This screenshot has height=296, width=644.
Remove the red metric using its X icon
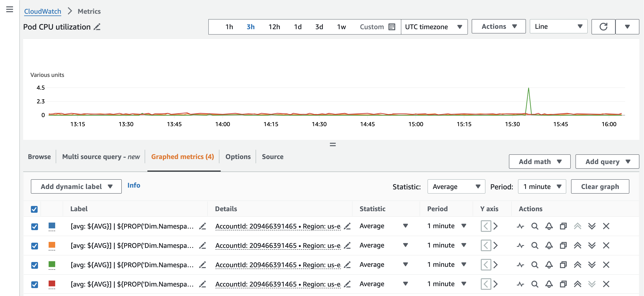[607, 284]
